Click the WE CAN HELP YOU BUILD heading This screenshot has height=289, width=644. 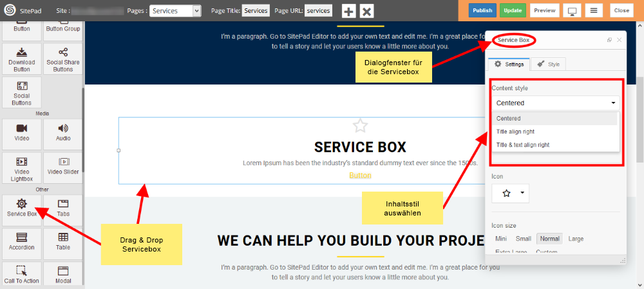point(351,241)
